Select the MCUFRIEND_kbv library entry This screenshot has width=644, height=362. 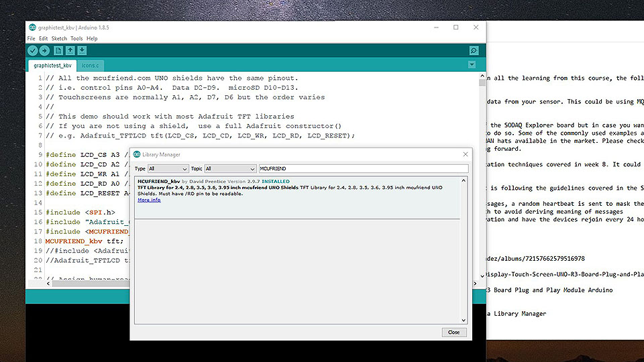pos(297,198)
